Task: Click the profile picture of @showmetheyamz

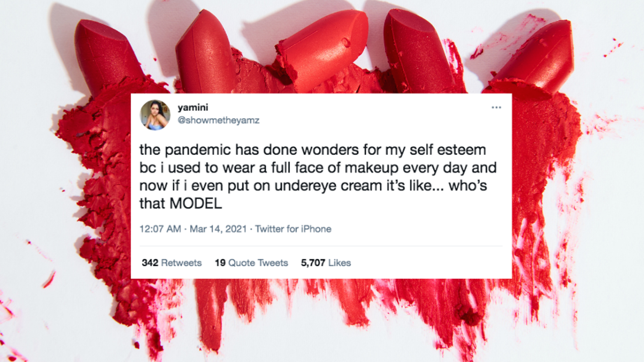Action: tap(155, 114)
